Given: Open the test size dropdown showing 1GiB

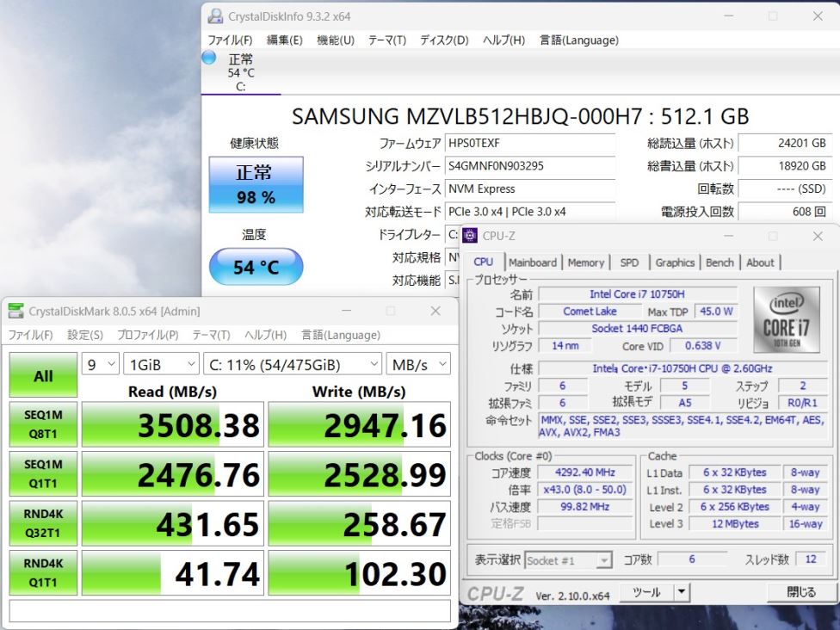Looking at the screenshot, I should tap(161, 364).
